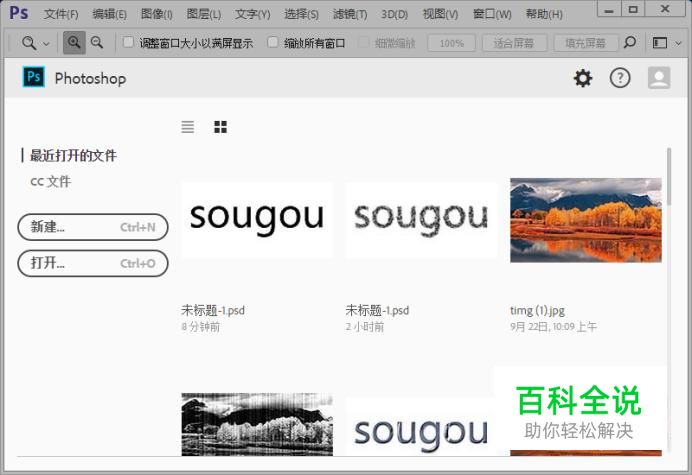The width and height of the screenshot is (692, 475).
Task: Enable 缩放所有窗口 checkbox
Action: coord(273,42)
